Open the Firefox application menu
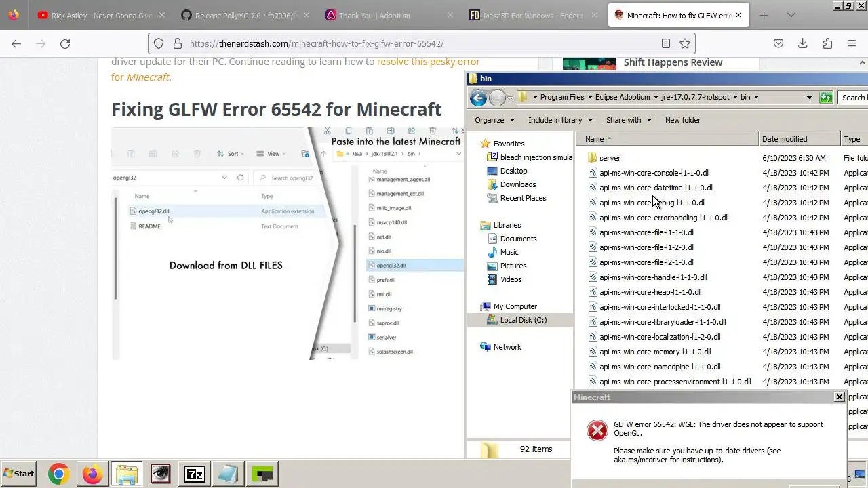The image size is (868, 488). (x=852, y=43)
